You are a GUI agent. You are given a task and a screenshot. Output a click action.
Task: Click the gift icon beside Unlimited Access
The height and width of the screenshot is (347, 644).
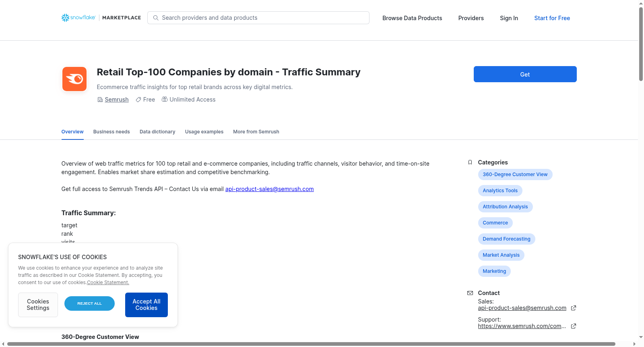pos(165,99)
